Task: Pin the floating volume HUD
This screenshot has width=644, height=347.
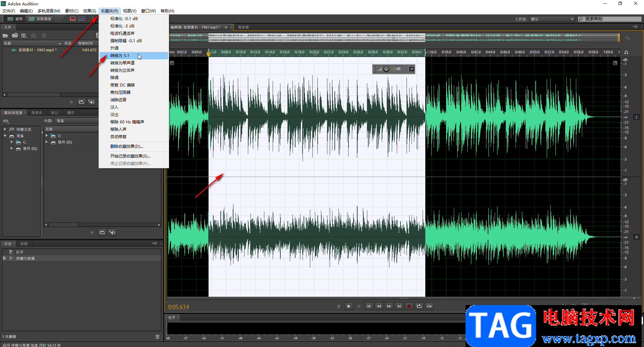Action: point(411,69)
